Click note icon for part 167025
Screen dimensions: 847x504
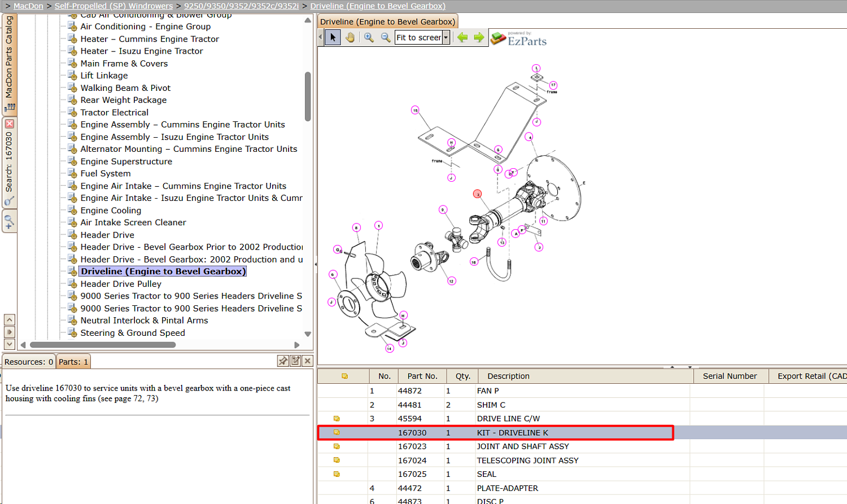pyautogui.click(x=337, y=474)
